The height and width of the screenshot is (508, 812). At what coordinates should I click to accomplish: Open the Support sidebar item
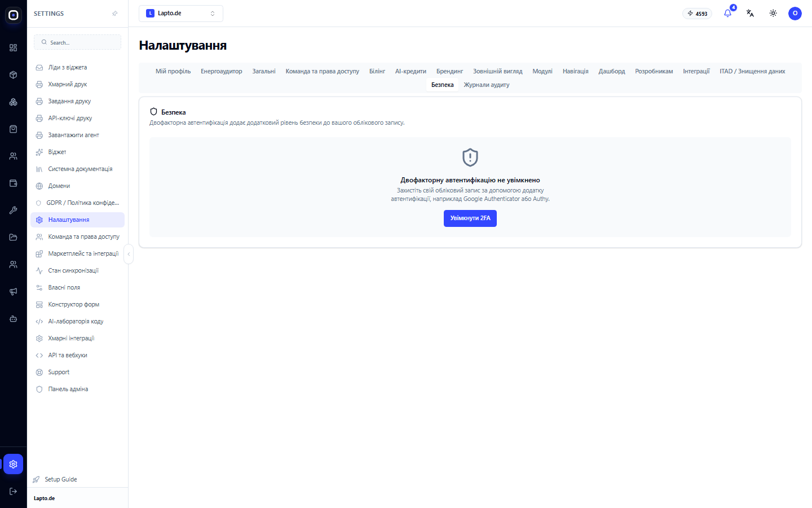point(78,372)
